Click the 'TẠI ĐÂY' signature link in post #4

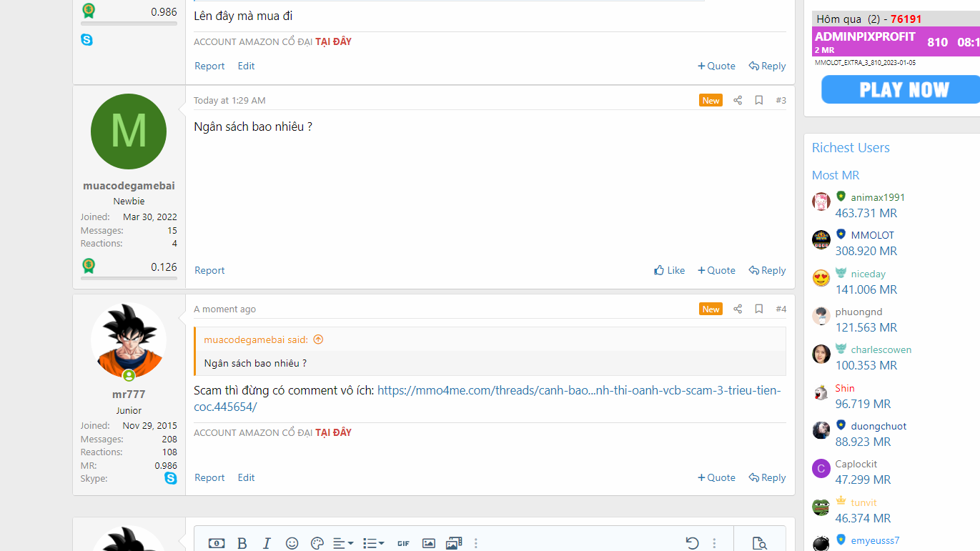(334, 432)
